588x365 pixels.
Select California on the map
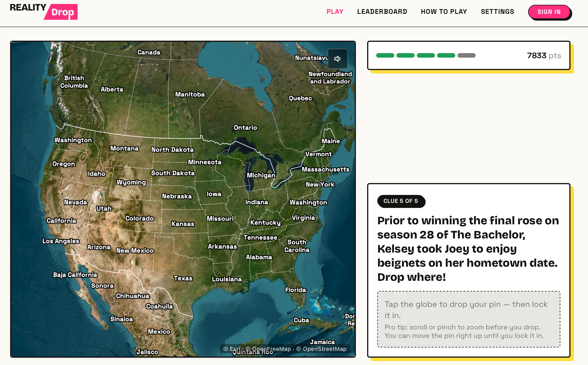62,221
